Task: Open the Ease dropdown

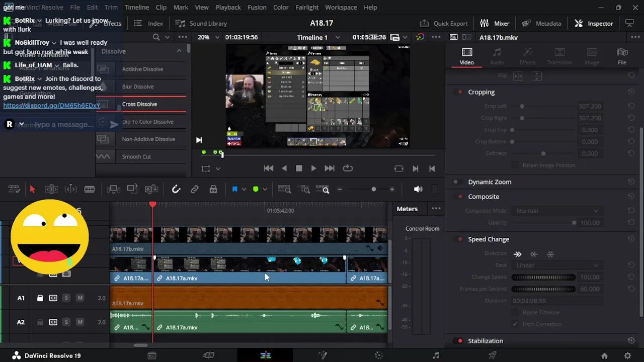Action: (x=557, y=265)
